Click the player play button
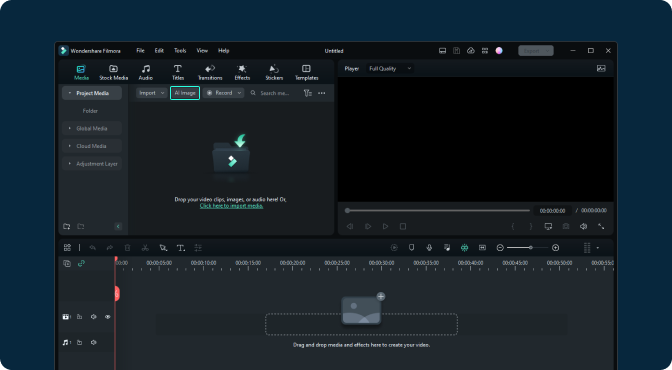The width and height of the screenshot is (672, 370). pos(385,226)
